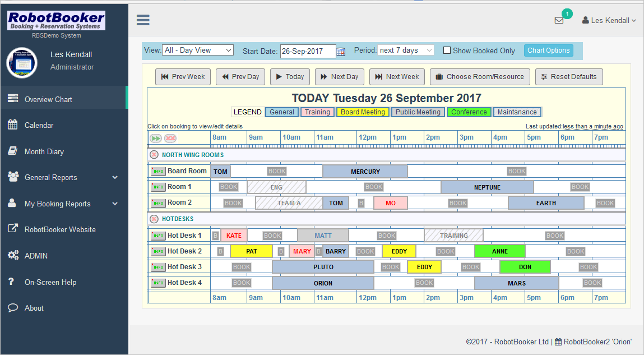Open the hatched TRAINING booking on Hot Desk 1
Screen dimensions: 644x355
point(453,236)
